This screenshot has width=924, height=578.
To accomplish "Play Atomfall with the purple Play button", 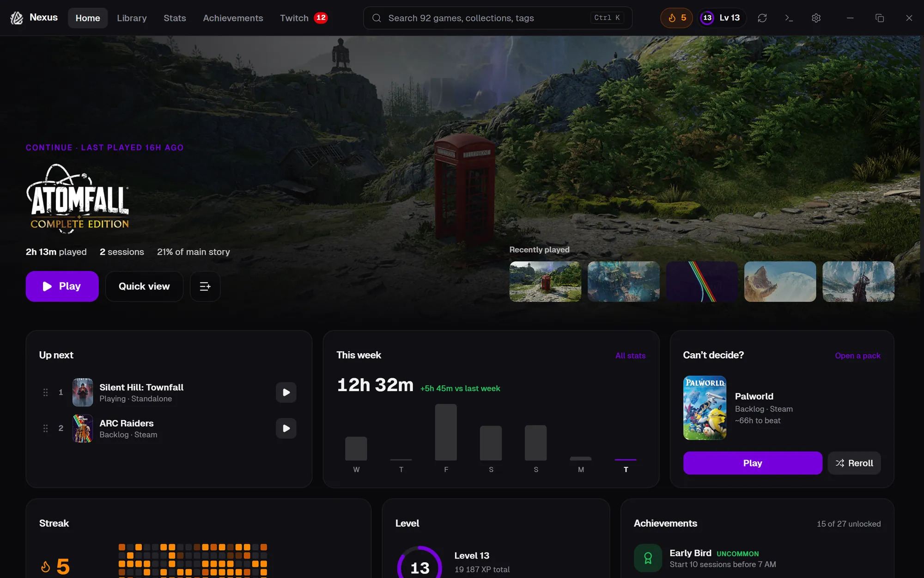I will tap(62, 287).
